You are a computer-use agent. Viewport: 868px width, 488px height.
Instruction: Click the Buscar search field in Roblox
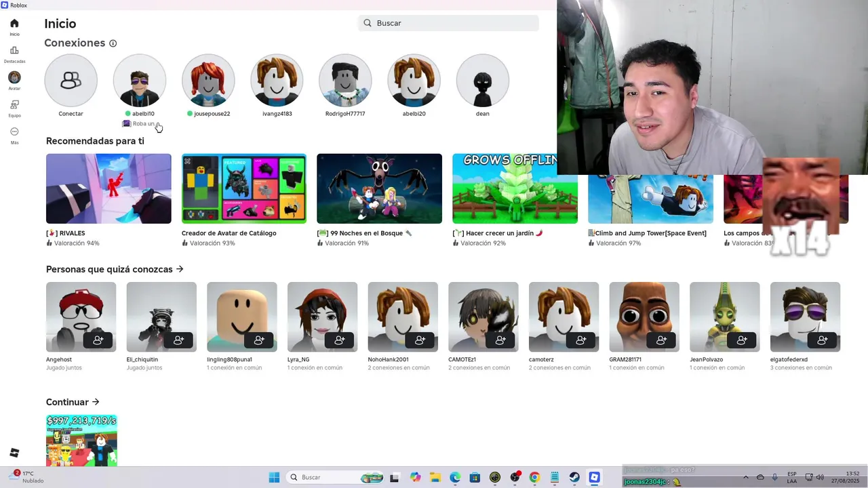coord(448,23)
